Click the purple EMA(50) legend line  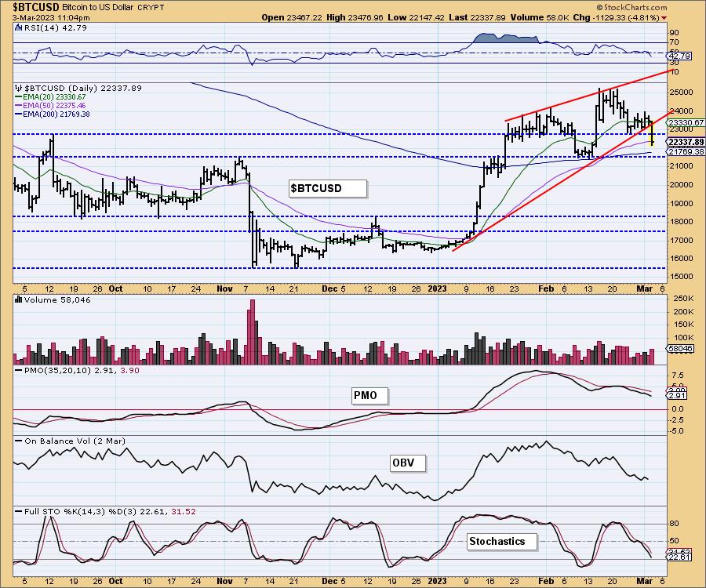[19, 105]
